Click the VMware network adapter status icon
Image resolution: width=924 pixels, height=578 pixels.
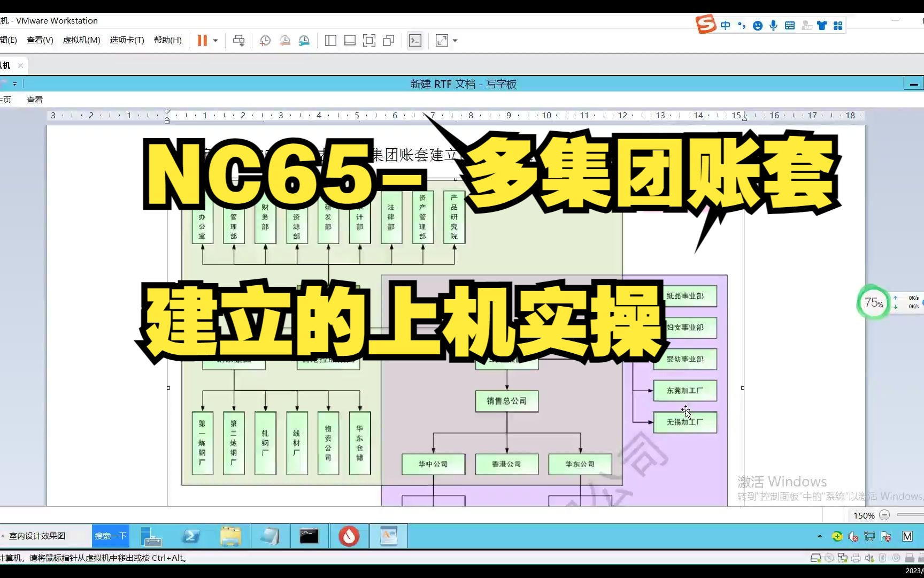(842, 558)
